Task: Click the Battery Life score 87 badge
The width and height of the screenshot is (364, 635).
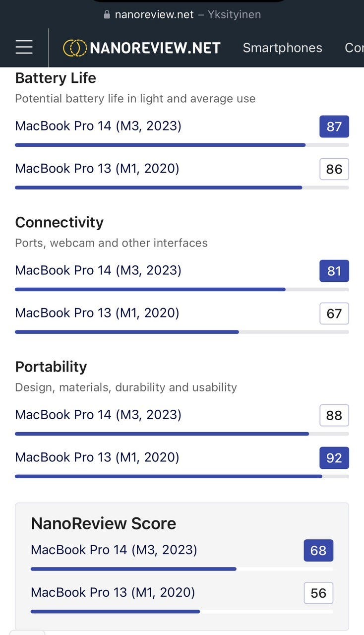Action: click(334, 127)
